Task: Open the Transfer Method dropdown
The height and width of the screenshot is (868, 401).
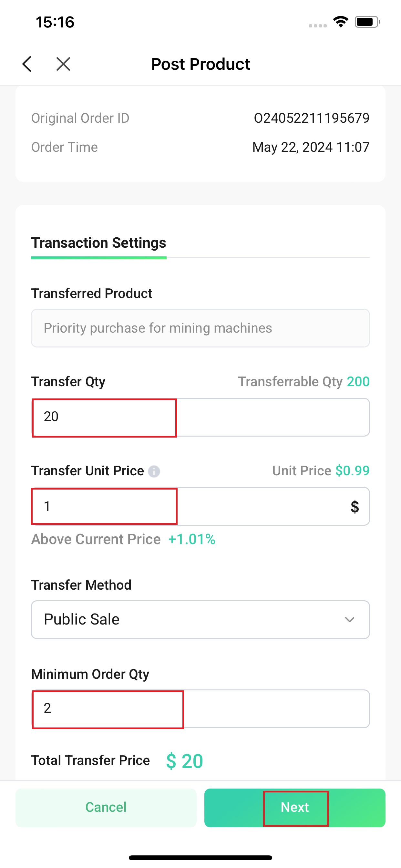Action: (x=200, y=619)
